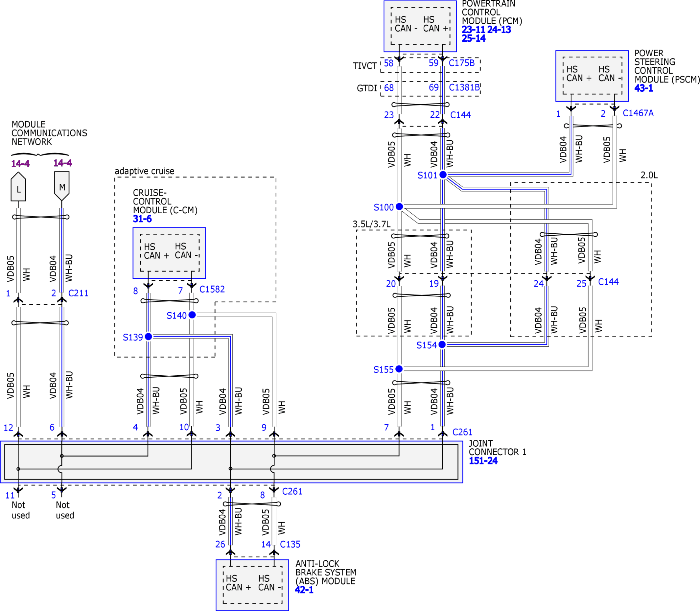Select connector label C211
This screenshot has height=611, width=700.
pos(79,293)
